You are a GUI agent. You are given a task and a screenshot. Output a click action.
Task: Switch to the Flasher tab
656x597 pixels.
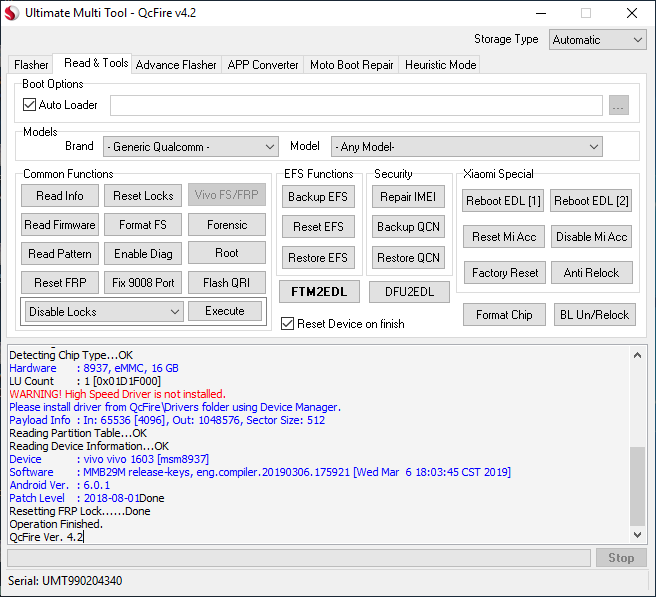coord(31,65)
